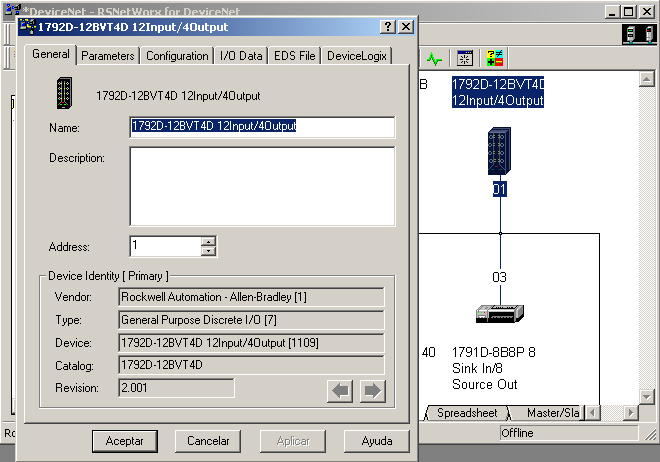Click the dialog's question mark help button

(388, 27)
